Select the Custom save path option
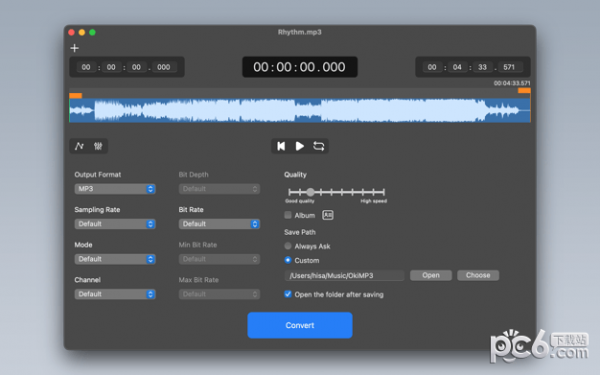This screenshot has height=375, width=600. [288, 260]
